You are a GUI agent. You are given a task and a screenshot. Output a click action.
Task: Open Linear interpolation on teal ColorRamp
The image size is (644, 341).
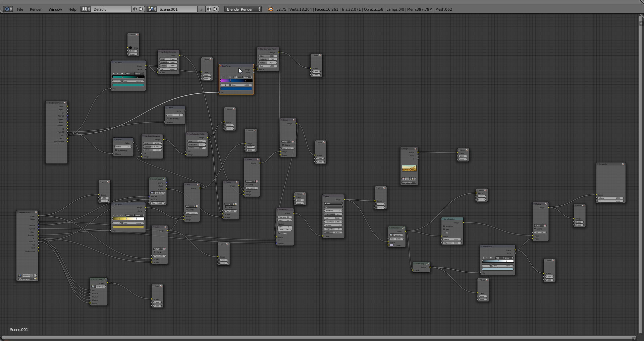140,73
